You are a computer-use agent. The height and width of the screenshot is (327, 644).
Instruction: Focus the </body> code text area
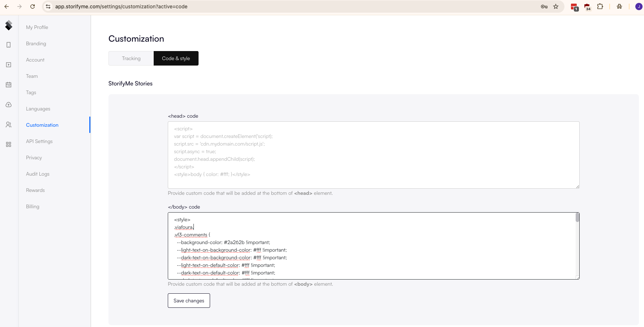pos(374,246)
